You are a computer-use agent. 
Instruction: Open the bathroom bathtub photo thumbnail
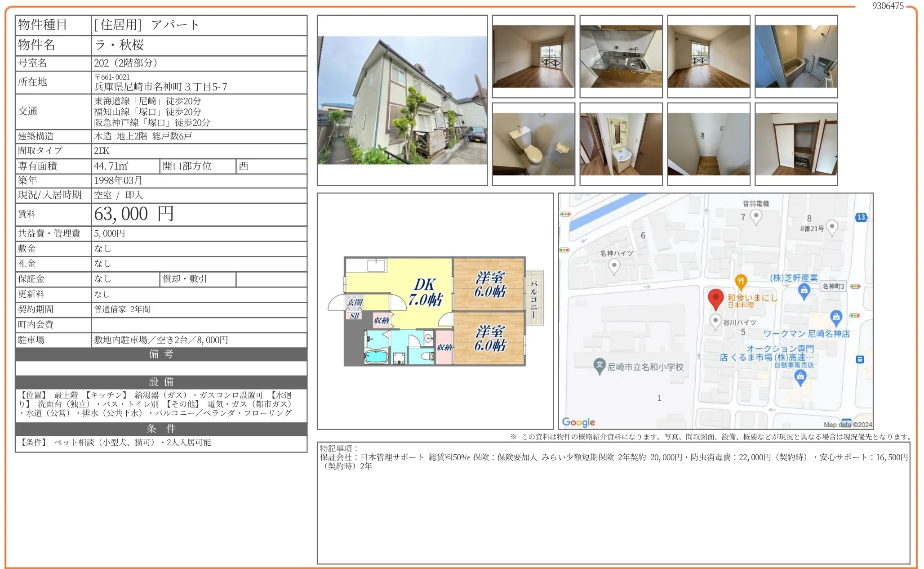[x=796, y=56]
